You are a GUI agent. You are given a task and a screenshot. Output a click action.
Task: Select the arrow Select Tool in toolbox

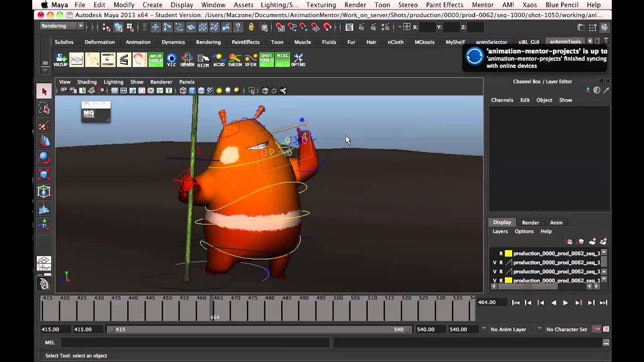[44, 92]
